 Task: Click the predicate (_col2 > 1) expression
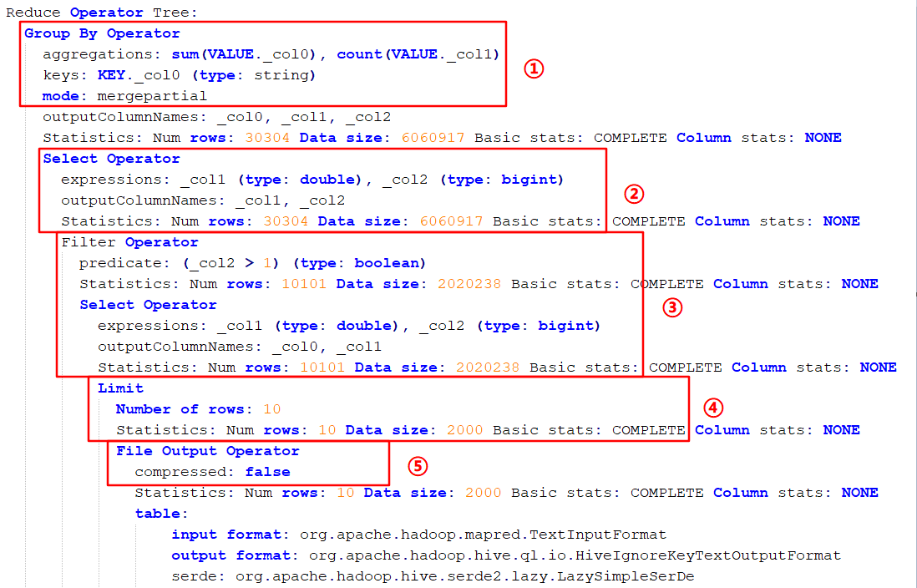252,263
